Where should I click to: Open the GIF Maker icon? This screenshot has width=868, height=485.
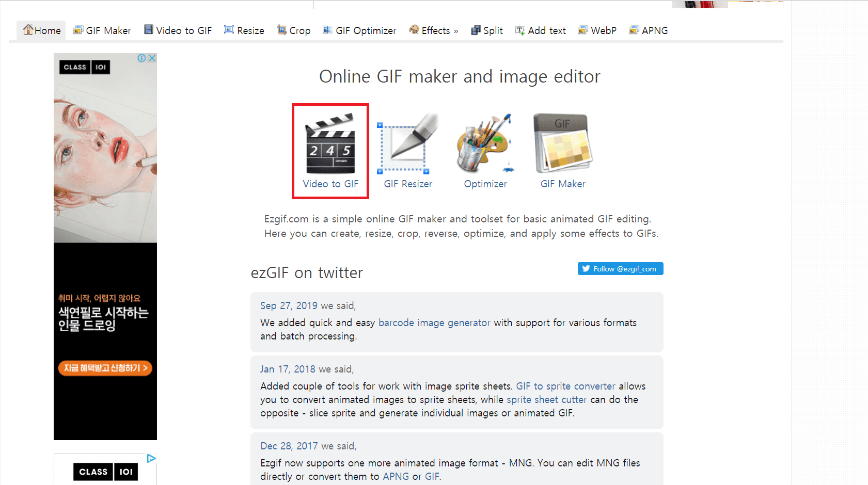point(563,143)
